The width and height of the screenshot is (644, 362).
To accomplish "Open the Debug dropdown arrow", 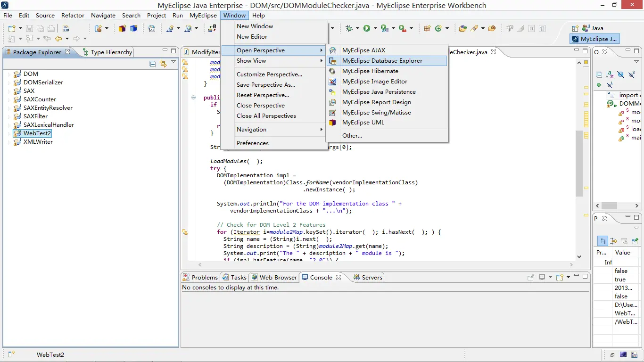I will 358,28.
